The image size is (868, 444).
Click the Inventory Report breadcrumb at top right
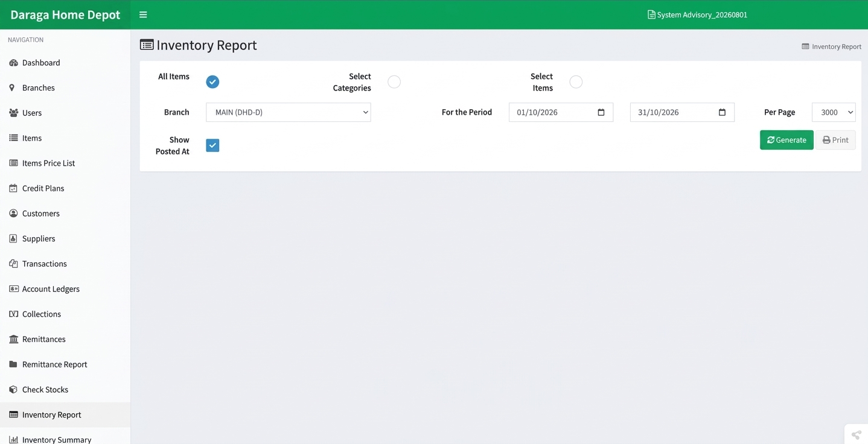831,46
